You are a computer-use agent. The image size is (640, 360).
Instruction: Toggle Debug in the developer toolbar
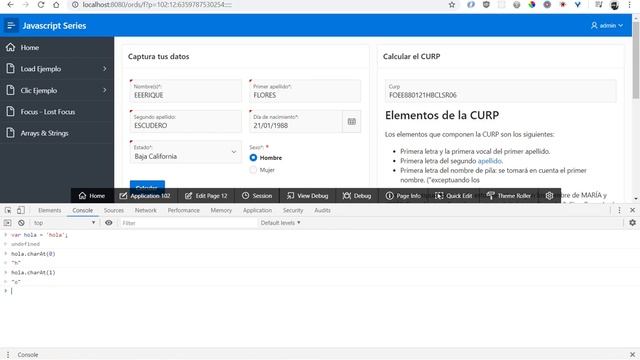tap(357, 196)
